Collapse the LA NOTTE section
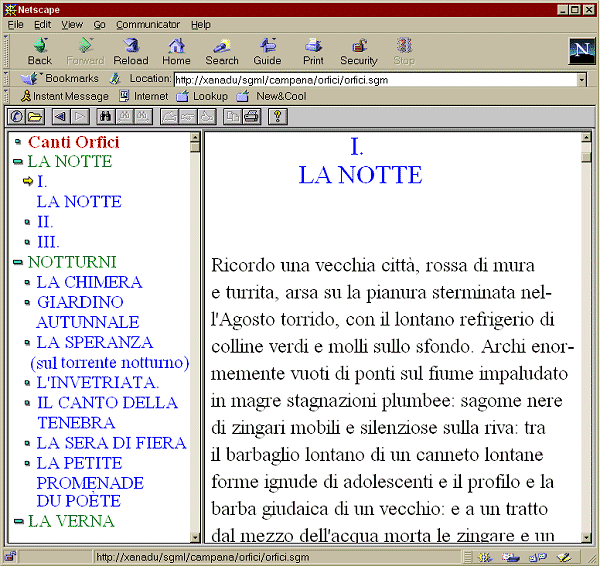This screenshot has height=566, width=600. (18, 162)
